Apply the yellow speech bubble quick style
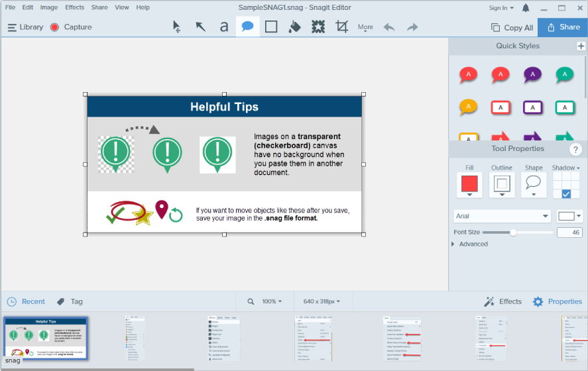Viewport: 588px width, 371px height. (x=469, y=107)
